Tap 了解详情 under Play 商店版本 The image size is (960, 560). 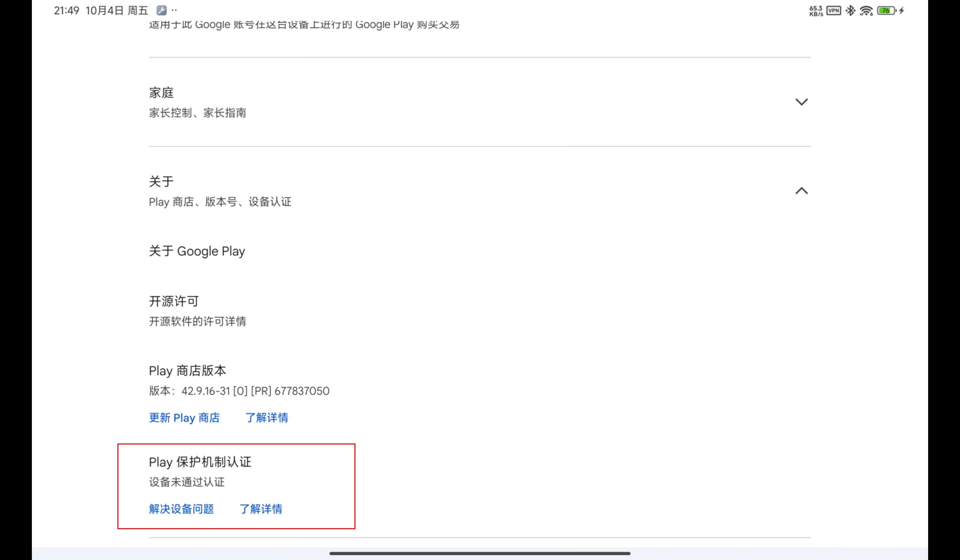click(x=267, y=418)
